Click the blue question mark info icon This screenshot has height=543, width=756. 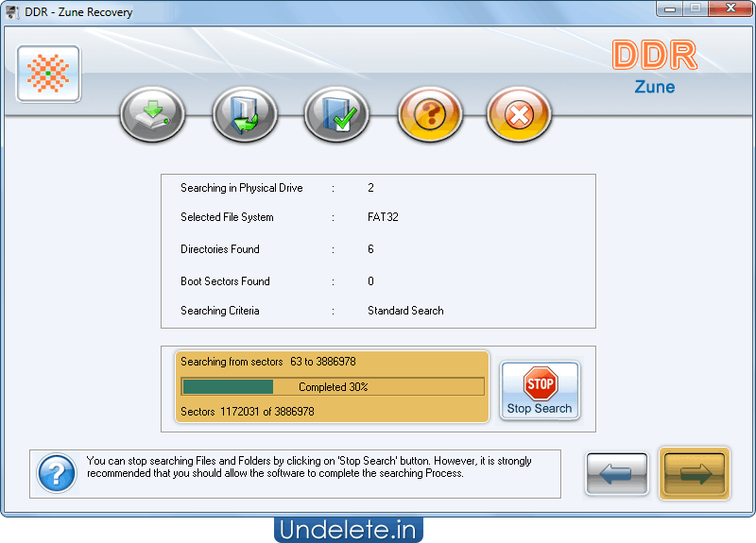57,474
